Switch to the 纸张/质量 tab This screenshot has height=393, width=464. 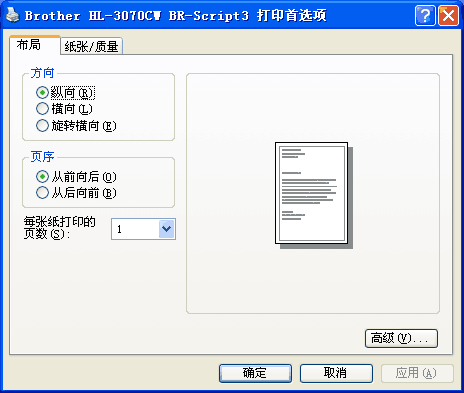(91, 46)
